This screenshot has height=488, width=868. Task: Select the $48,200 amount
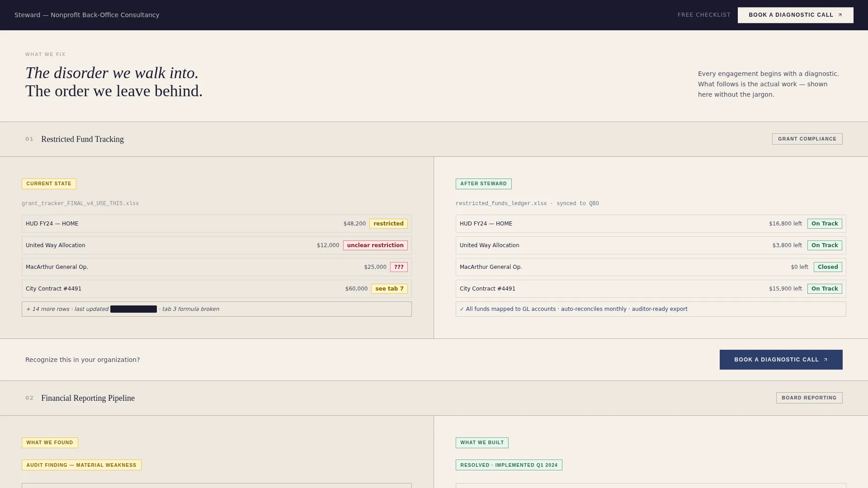354,224
